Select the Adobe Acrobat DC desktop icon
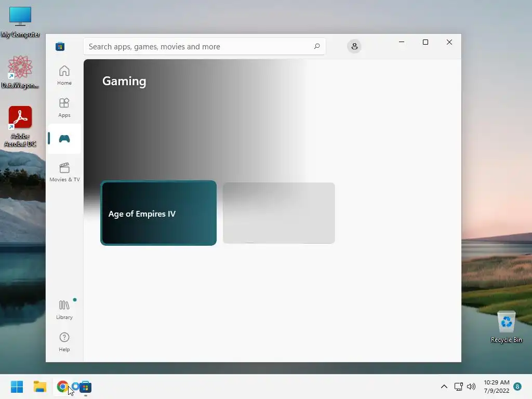The width and height of the screenshot is (532, 399). point(20,127)
